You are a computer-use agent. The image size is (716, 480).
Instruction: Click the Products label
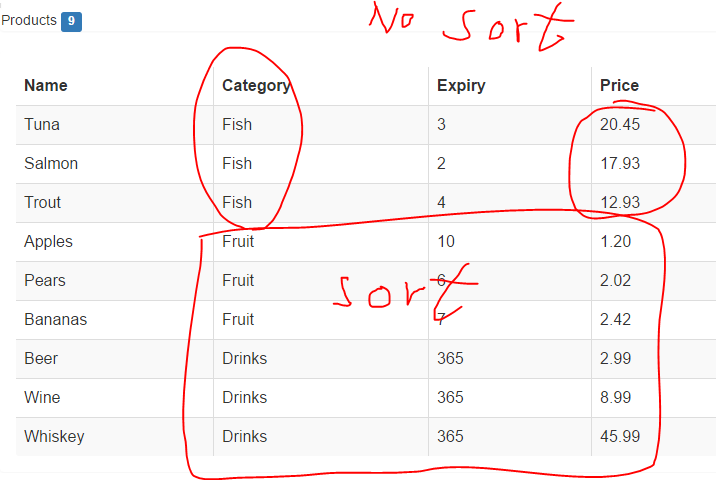coord(29,20)
